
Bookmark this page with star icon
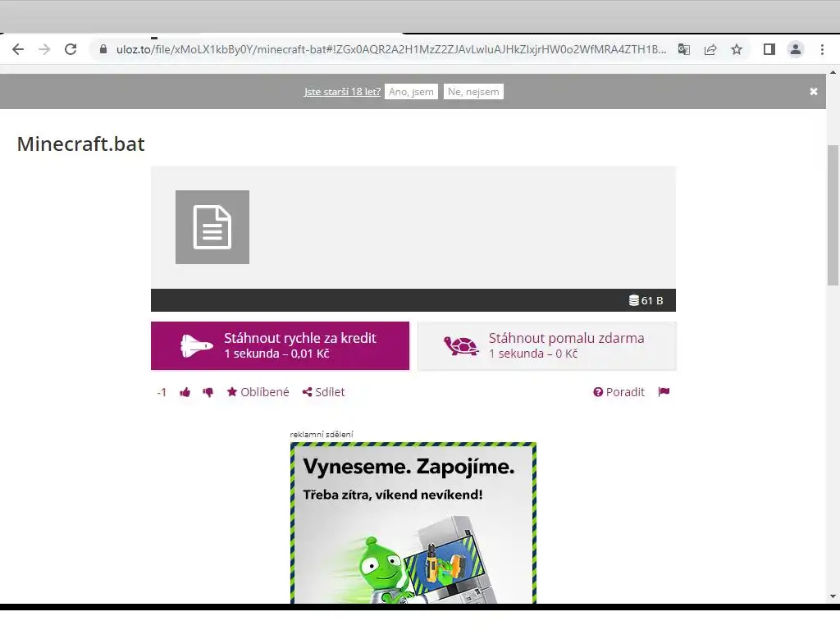[x=737, y=50]
